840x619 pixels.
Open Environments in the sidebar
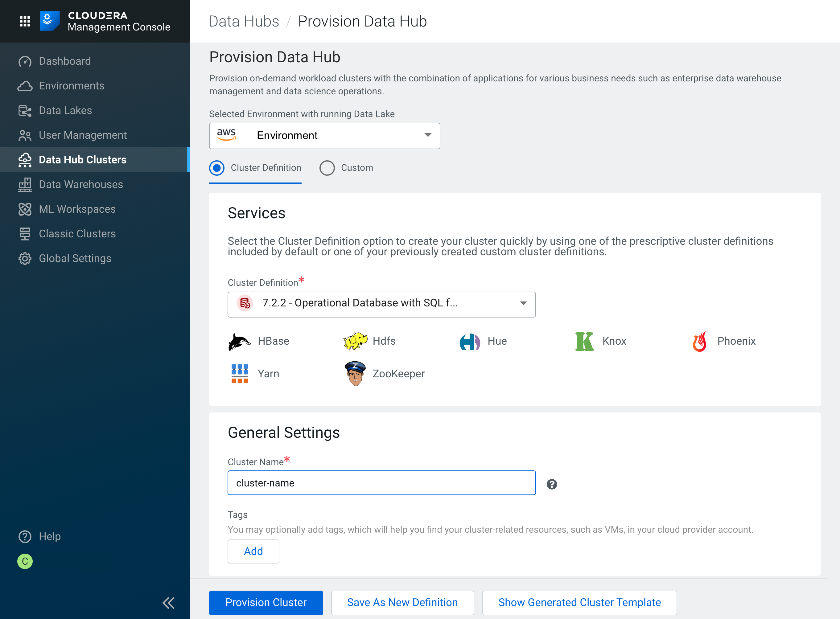(71, 86)
